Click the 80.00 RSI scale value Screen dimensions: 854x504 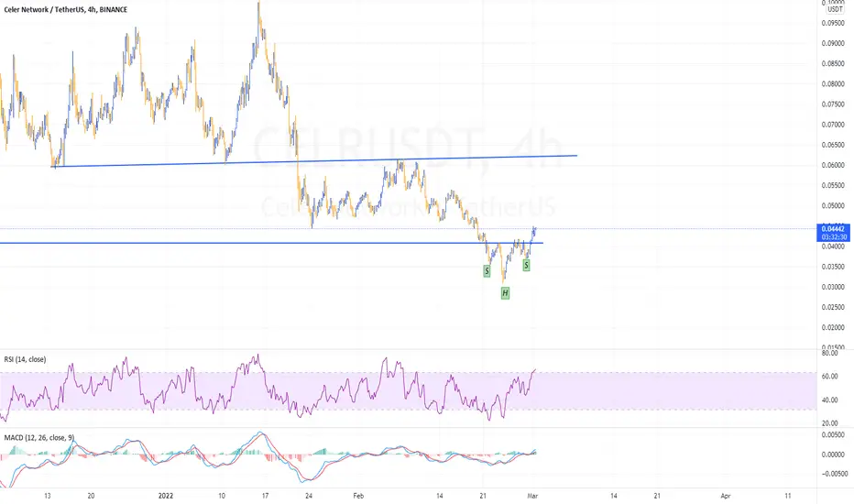point(829,353)
